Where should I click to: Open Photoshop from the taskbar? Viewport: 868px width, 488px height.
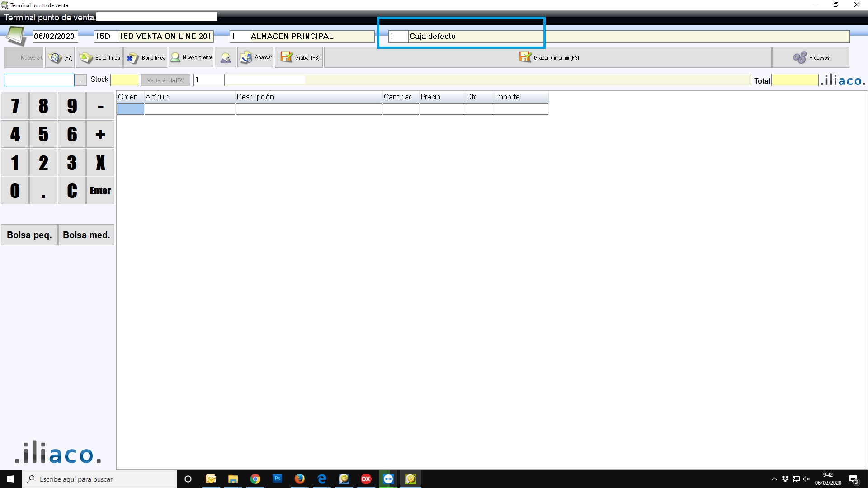point(278,479)
